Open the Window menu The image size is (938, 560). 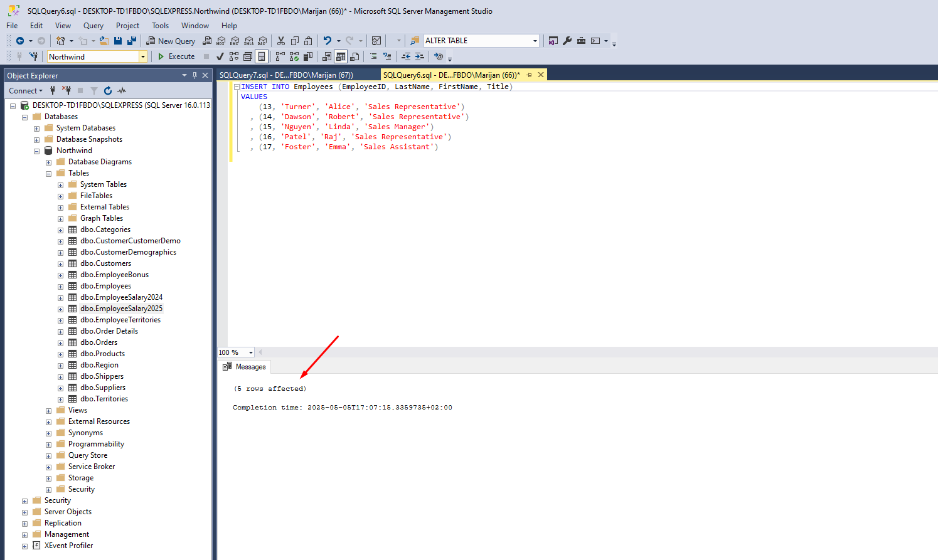[x=195, y=26]
